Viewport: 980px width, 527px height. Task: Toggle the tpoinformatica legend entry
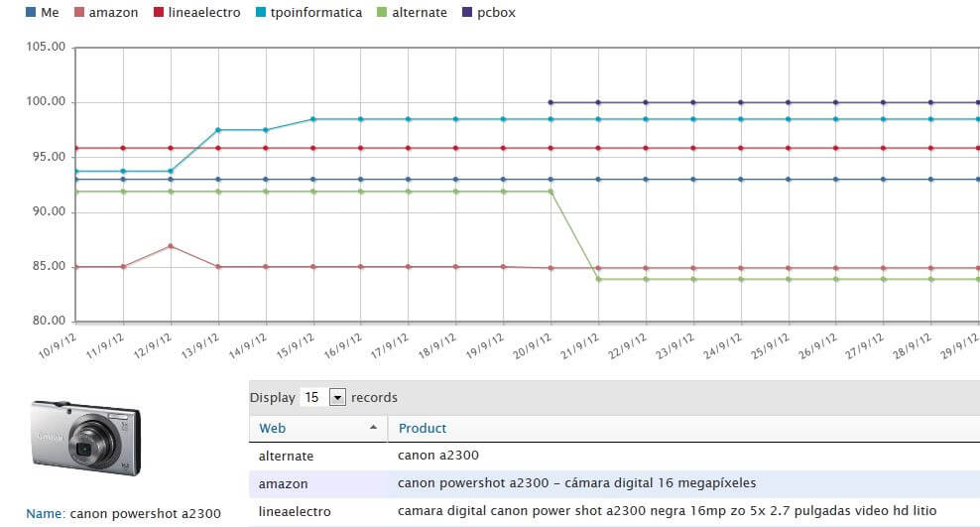click(308, 13)
